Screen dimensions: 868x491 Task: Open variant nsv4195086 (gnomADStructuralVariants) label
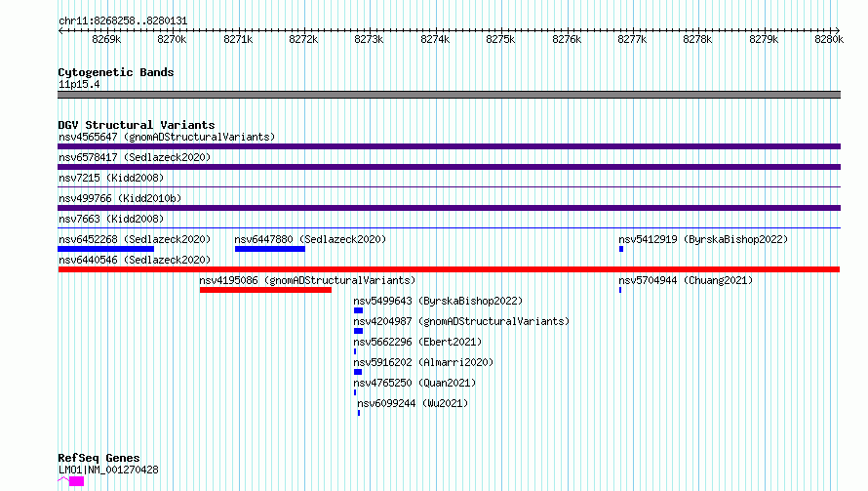(x=307, y=280)
